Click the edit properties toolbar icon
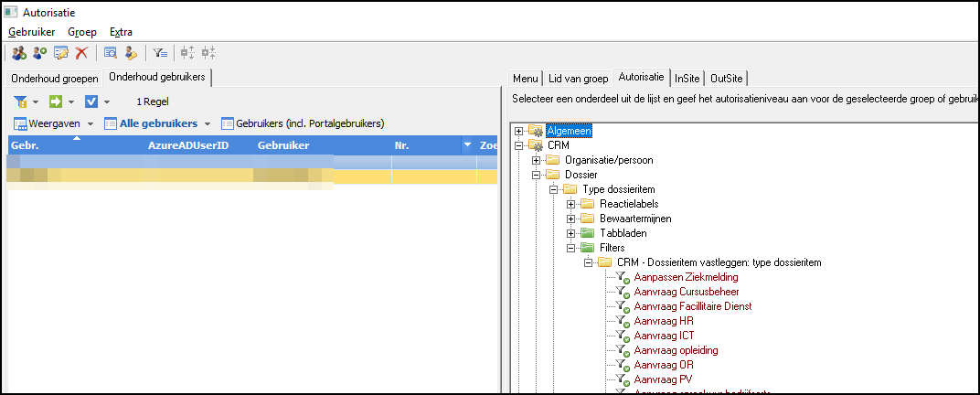This screenshot has height=395, width=980. click(x=61, y=54)
